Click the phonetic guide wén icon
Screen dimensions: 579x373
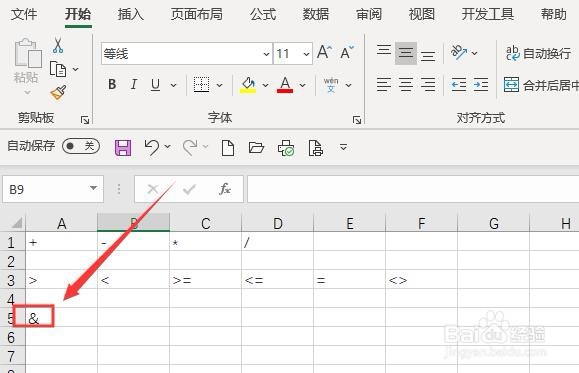pos(331,85)
